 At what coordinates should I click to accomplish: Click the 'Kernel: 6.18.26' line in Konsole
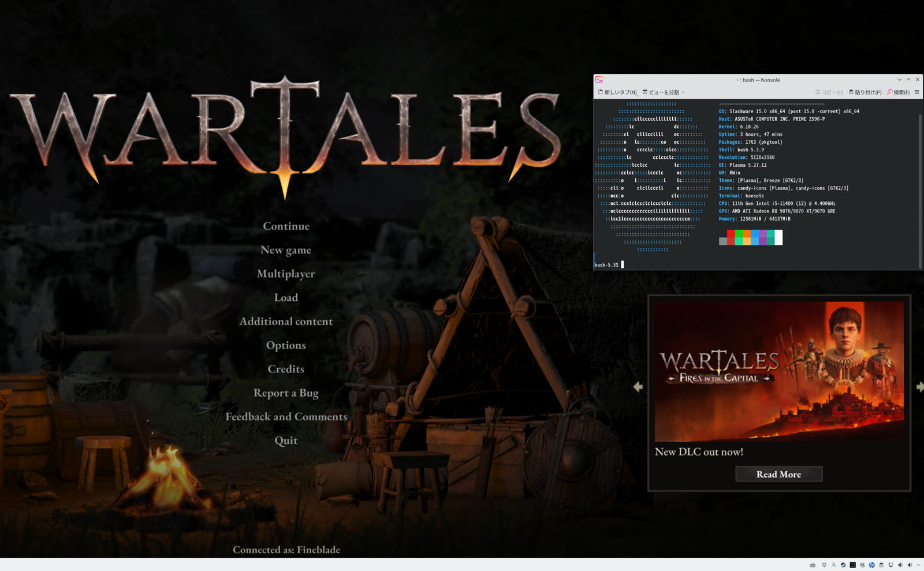click(x=739, y=126)
